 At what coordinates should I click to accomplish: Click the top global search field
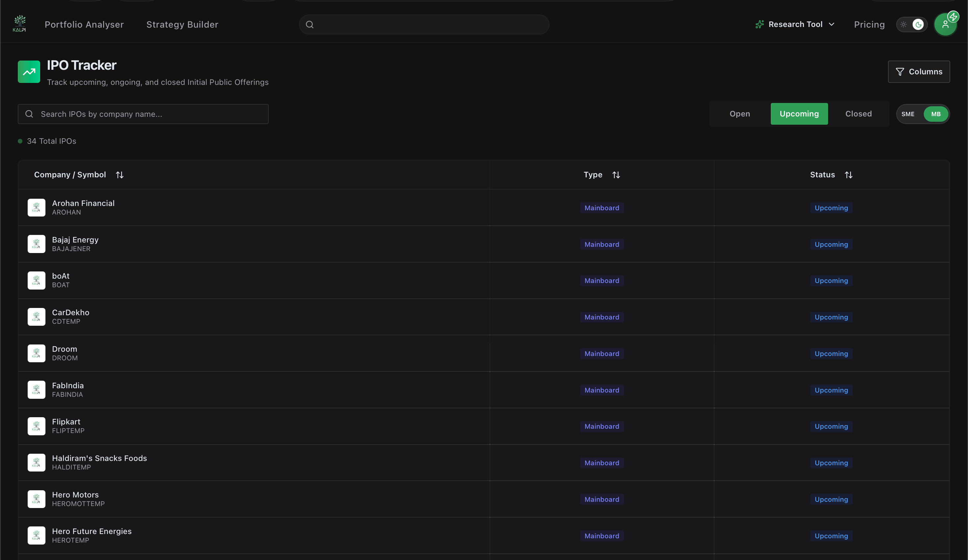coord(424,25)
